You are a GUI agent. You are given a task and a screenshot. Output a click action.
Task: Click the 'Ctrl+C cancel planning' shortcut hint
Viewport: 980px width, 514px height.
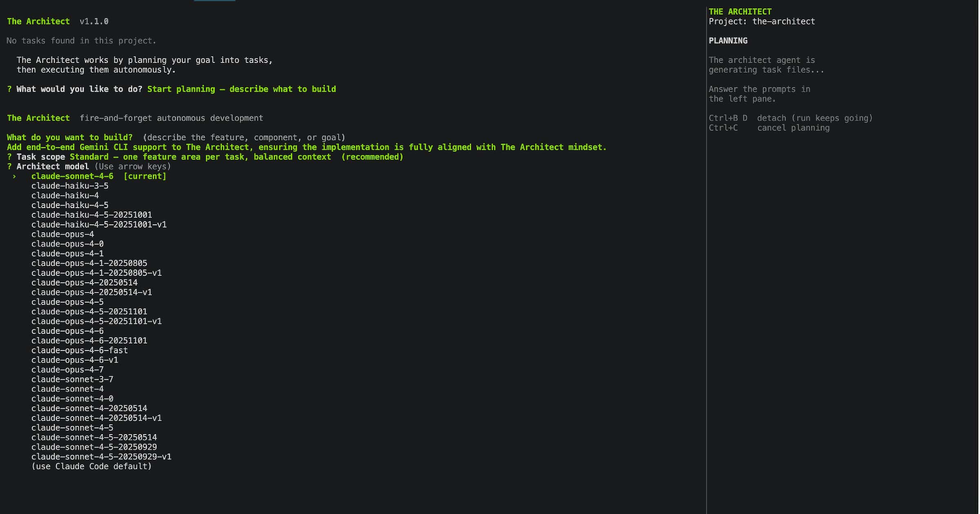click(769, 128)
